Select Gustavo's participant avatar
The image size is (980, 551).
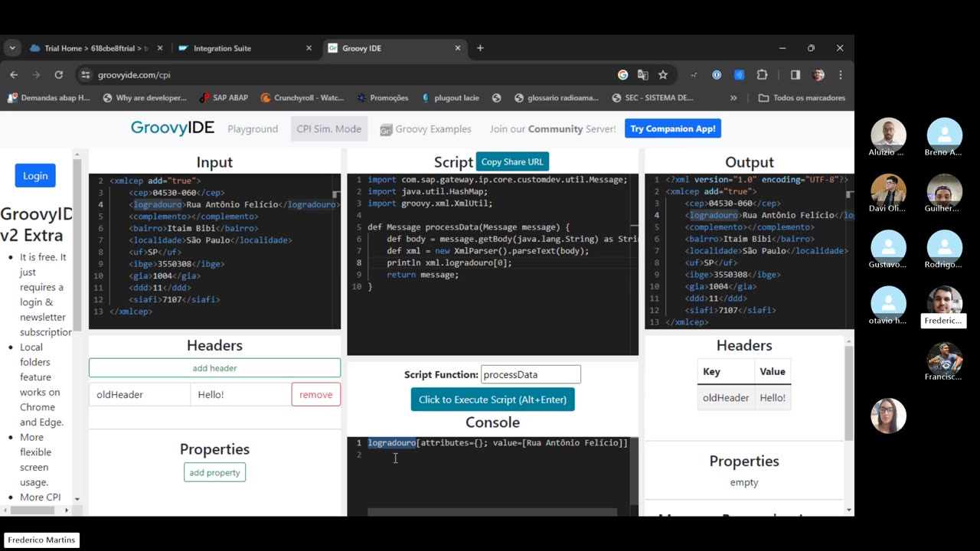tap(888, 249)
